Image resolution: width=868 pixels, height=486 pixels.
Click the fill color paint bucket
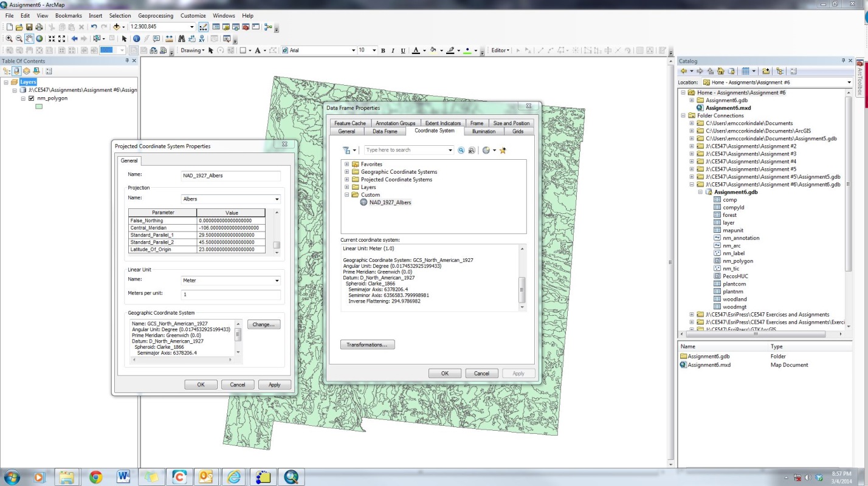pyautogui.click(x=433, y=50)
